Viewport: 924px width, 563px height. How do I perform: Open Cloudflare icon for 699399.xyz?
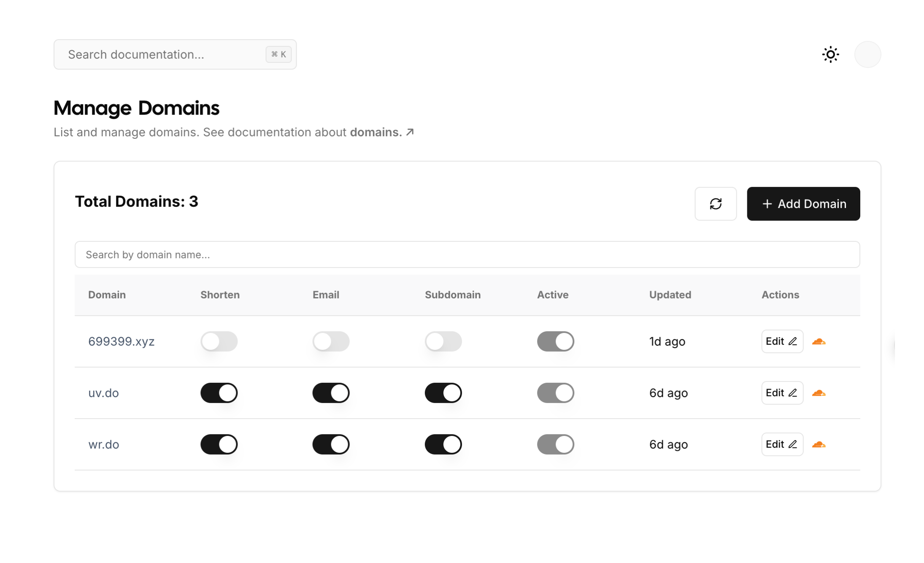pyautogui.click(x=819, y=341)
